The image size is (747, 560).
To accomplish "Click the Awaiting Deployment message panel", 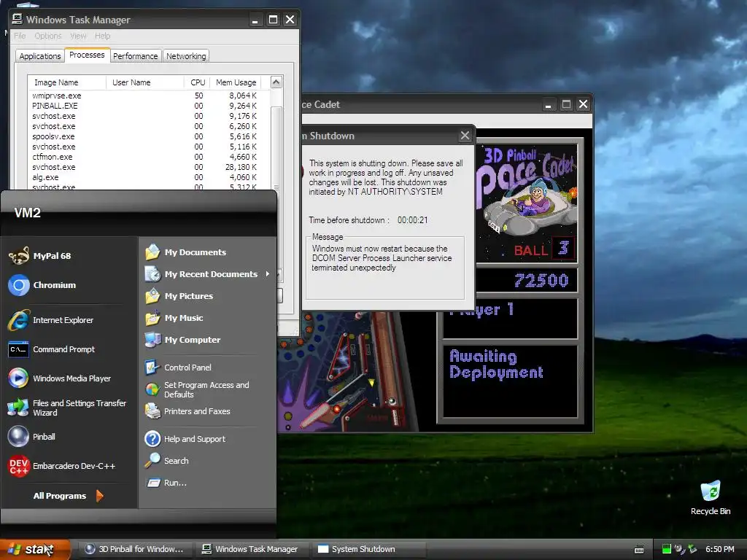I will [x=510, y=381].
